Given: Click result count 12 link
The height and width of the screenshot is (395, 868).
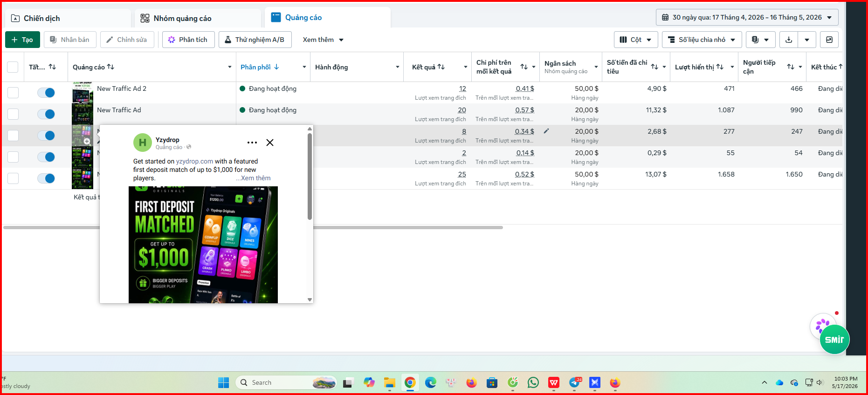Looking at the screenshot, I should tap(462, 89).
